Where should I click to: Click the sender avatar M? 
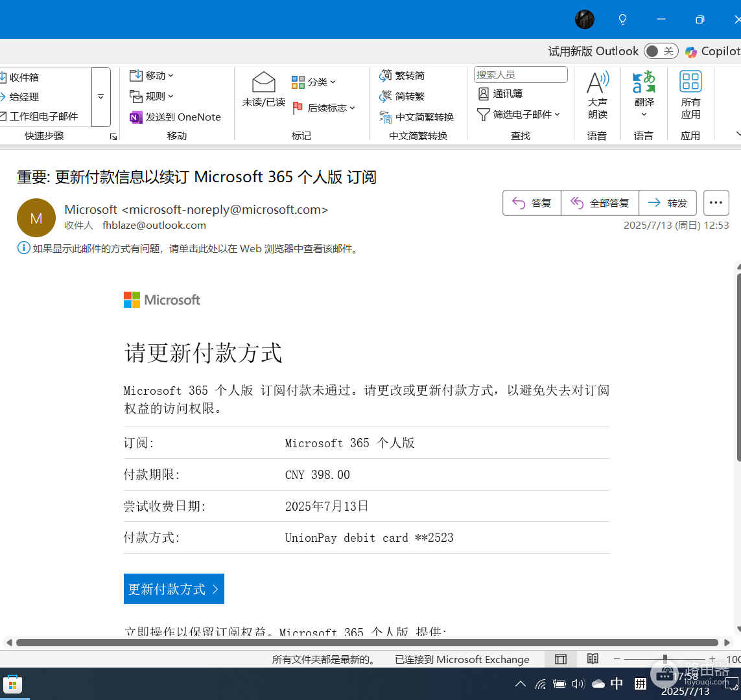pyautogui.click(x=36, y=218)
